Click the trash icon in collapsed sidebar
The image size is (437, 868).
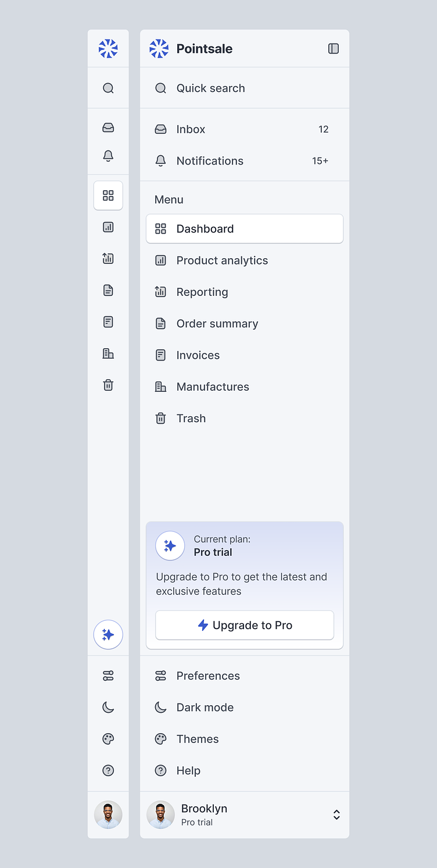click(x=108, y=385)
